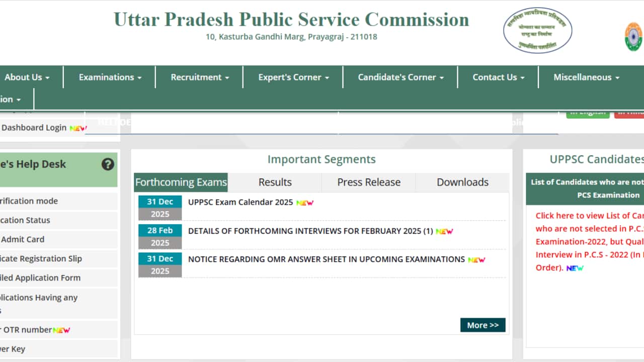644x362 pixels.
Task: Expand the Recruitment dropdown menu
Action: coord(198,77)
